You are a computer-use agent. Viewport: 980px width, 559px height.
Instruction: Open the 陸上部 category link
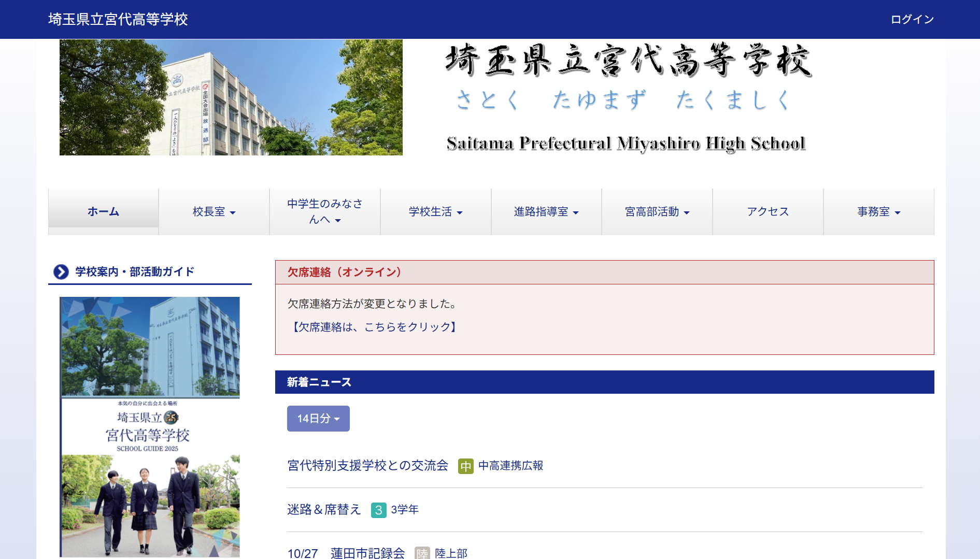click(x=451, y=553)
